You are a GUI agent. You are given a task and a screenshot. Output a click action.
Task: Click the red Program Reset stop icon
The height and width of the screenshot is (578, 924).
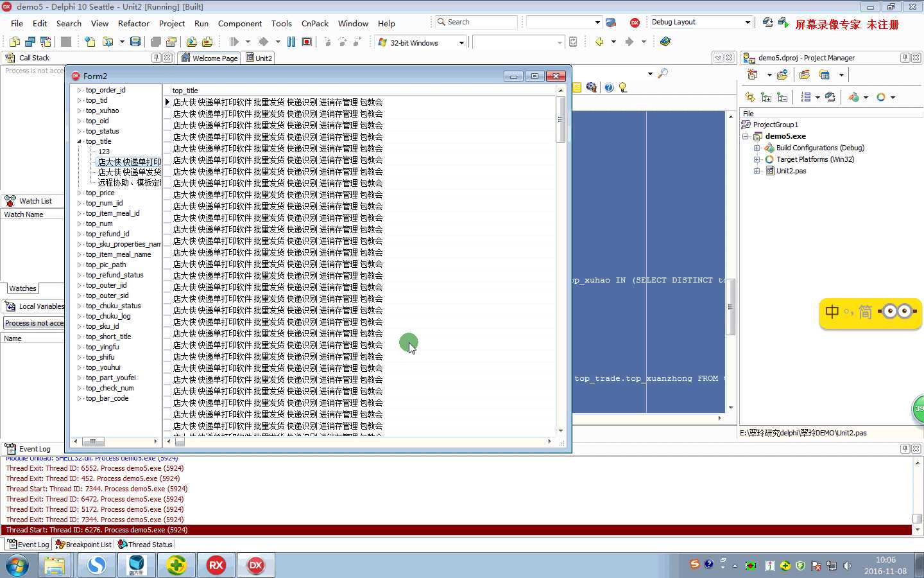tap(307, 42)
